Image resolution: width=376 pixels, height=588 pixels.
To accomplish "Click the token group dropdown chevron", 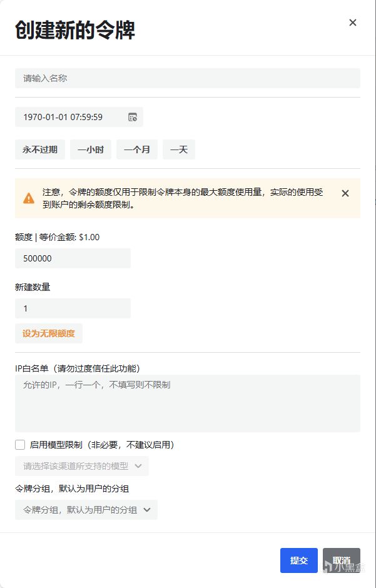I will tap(147, 510).
